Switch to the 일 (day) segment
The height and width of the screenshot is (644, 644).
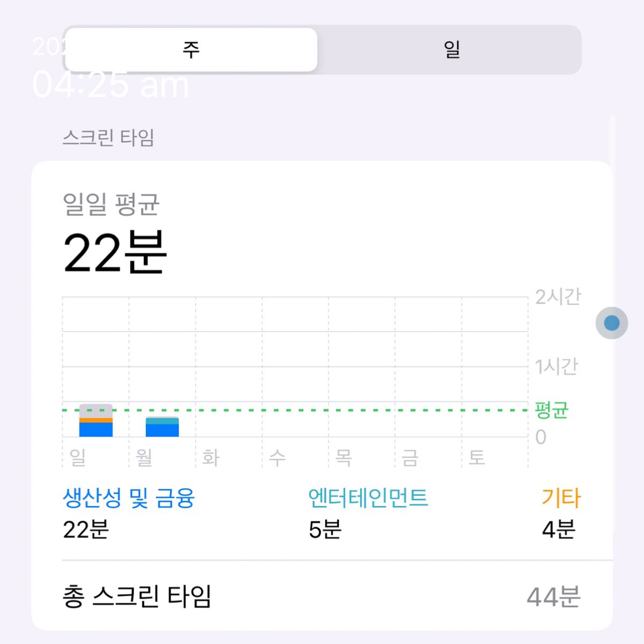click(x=451, y=49)
